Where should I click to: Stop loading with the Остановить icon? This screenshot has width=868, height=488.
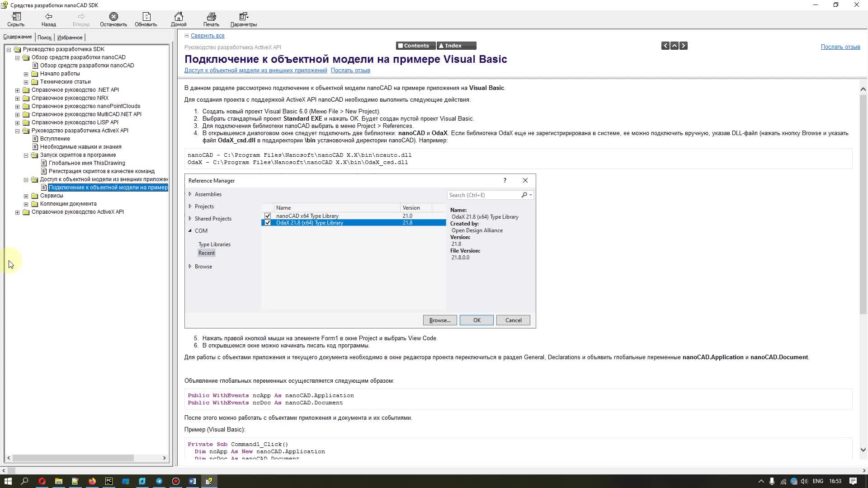(113, 19)
